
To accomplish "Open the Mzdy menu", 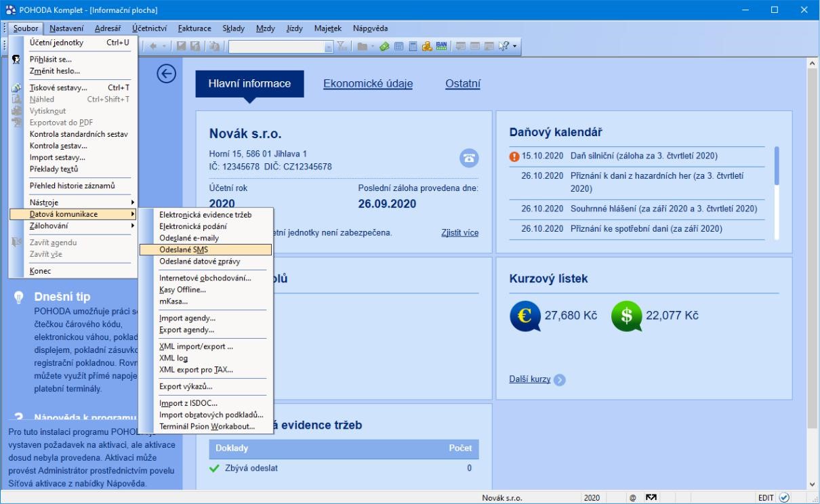I will pyautogui.click(x=266, y=28).
